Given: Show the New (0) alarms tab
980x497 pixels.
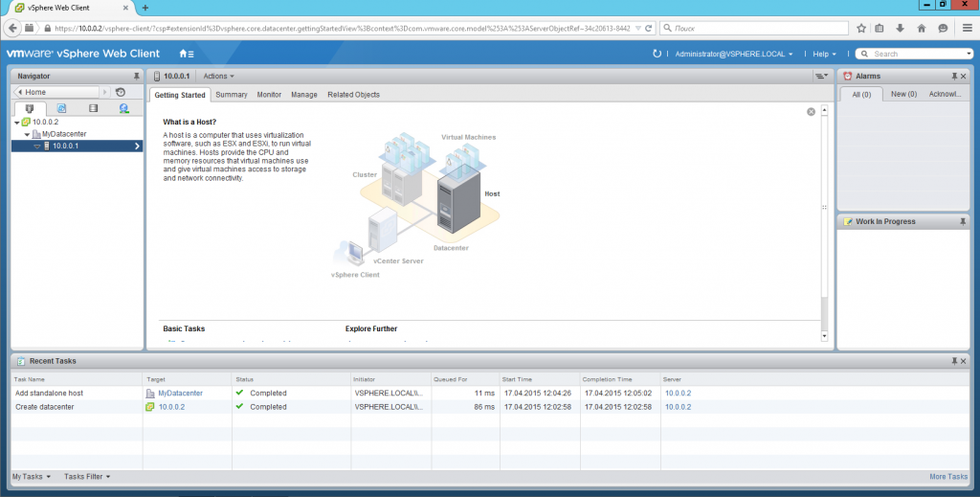Looking at the screenshot, I should coord(903,95).
